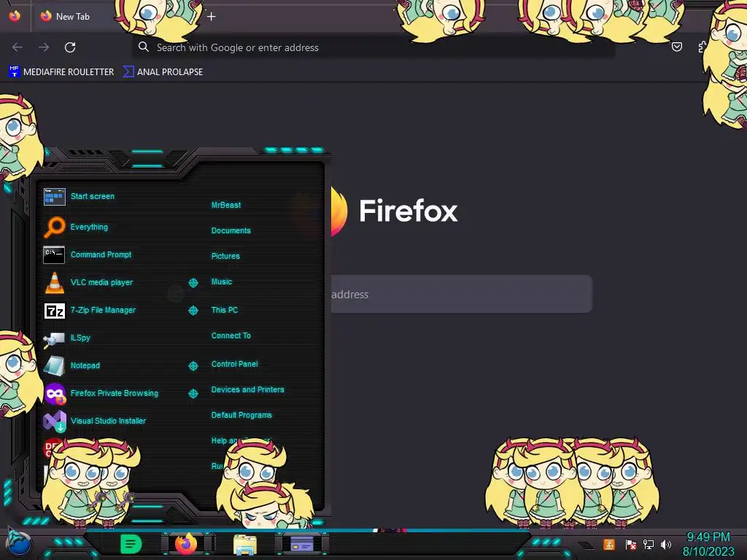Open File Explorer from taskbar
The image size is (747, 560).
(245, 545)
